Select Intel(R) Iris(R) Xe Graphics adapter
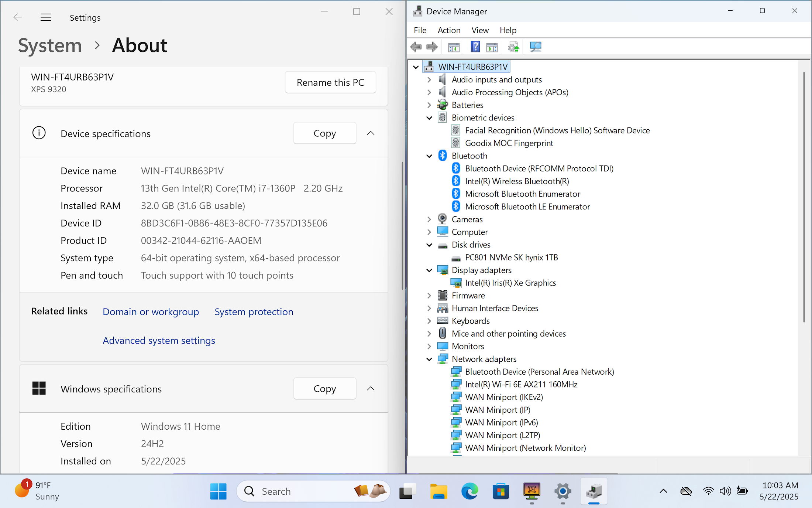Viewport: 812px width, 508px height. (x=510, y=283)
